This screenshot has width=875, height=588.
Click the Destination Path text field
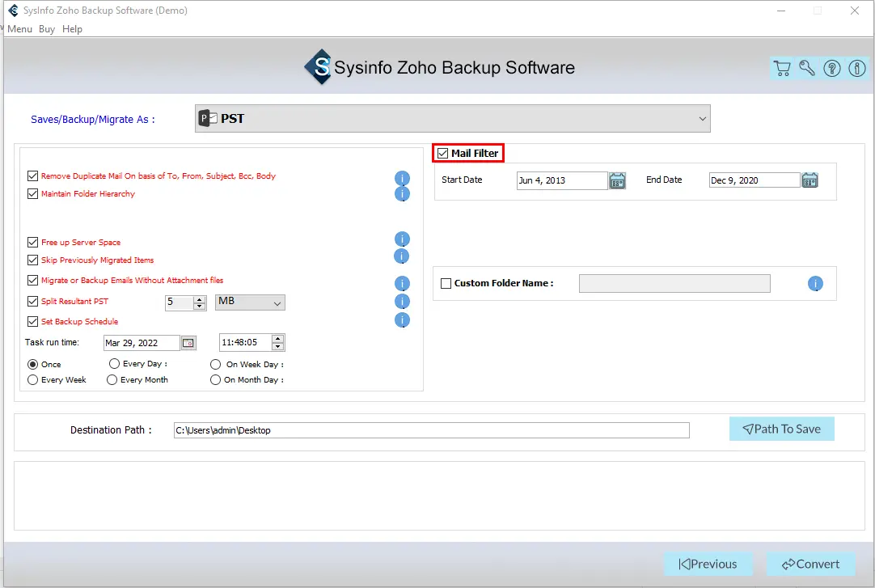[431, 430]
